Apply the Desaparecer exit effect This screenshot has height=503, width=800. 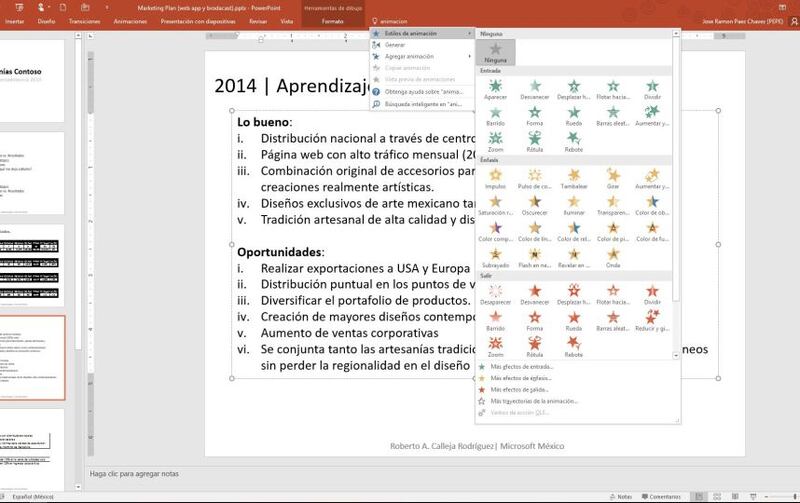pyautogui.click(x=495, y=295)
